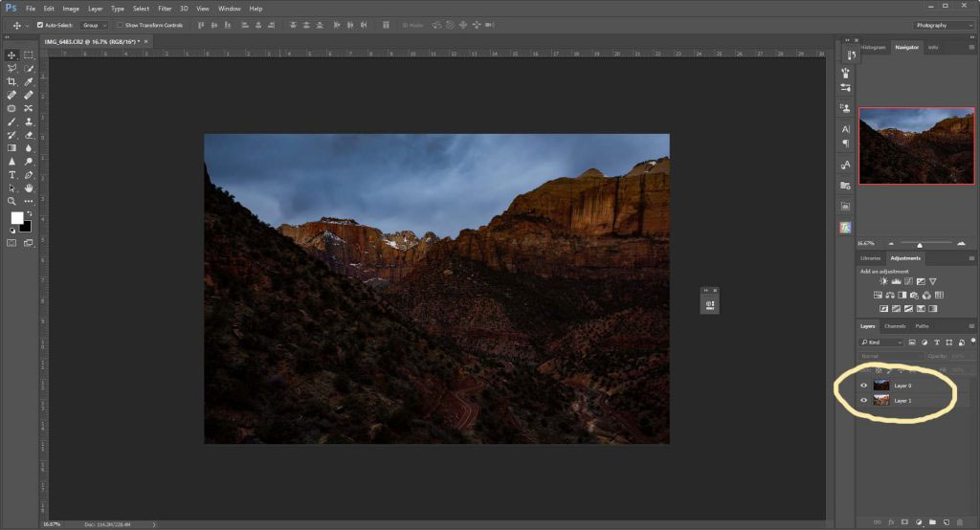This screenshot has width=980, height=530.
Task: Click the foreground color swatch
Action: [16, 218]
